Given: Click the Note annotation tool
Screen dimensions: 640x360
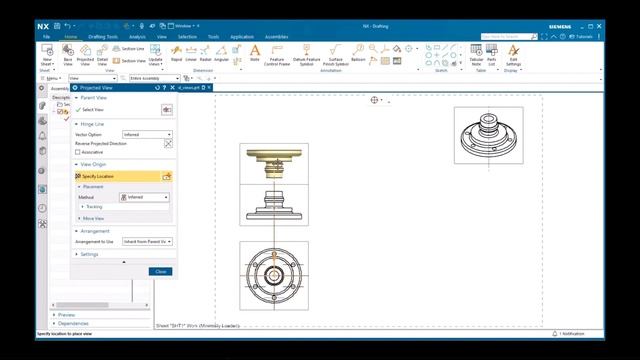Looking at the screenshot, I should (x=255, y=53).
